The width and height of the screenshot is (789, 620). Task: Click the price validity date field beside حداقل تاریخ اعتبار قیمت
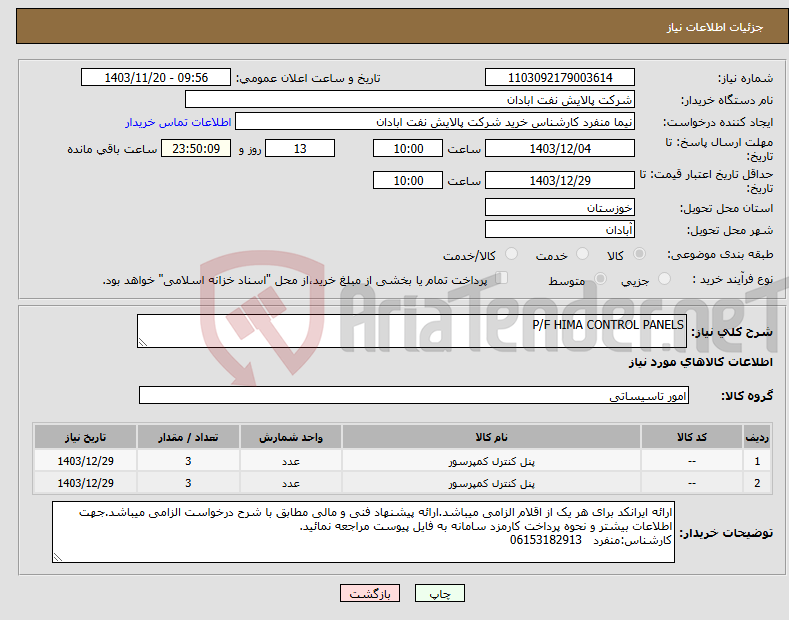(560, 180)
